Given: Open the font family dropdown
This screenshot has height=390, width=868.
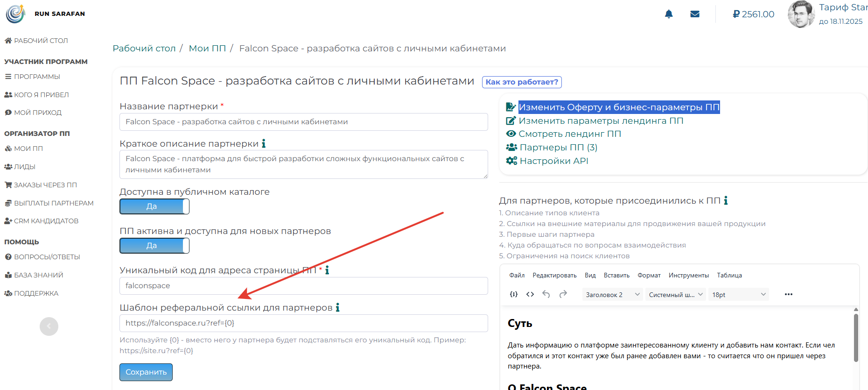Looking at the screenshot, I should pos(675,295).
